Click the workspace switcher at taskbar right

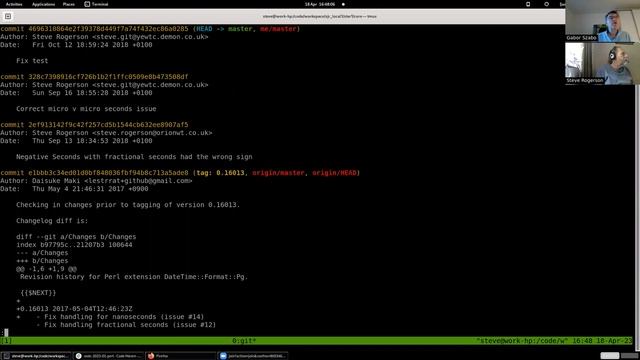[619, 356]
